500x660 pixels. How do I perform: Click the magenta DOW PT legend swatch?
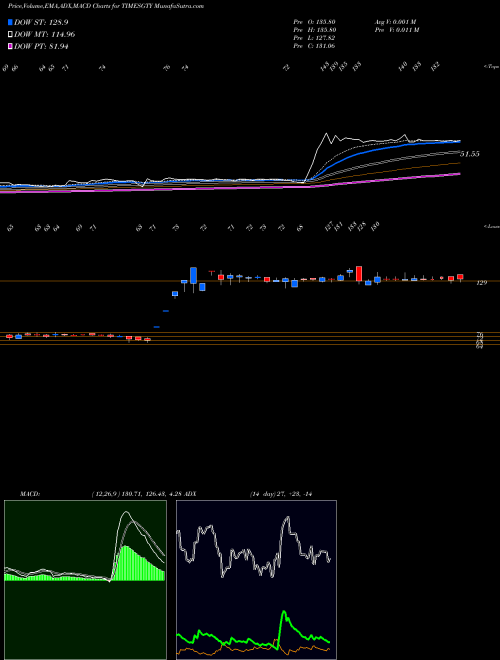(x=11, y=46)
